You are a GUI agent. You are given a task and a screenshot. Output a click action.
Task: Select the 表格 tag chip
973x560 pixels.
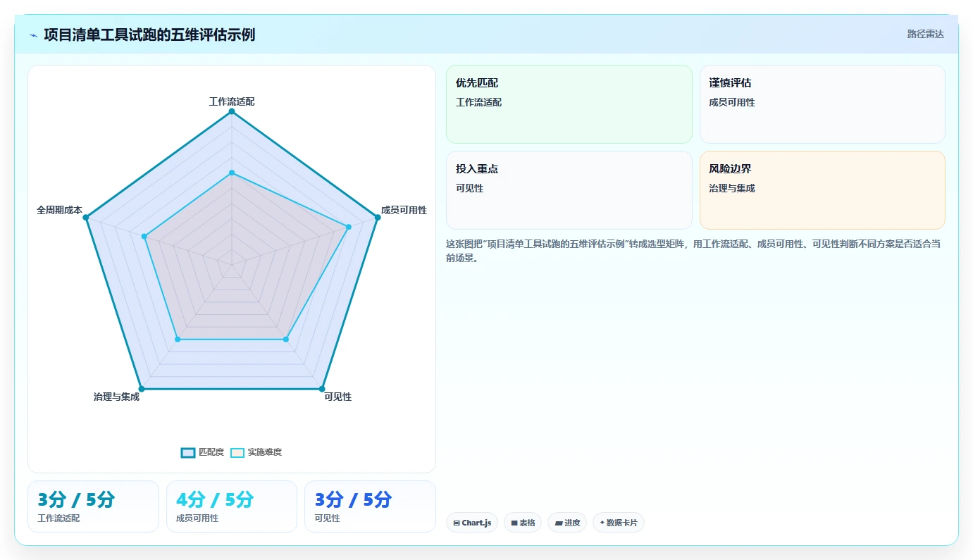[x=523, y=523]
